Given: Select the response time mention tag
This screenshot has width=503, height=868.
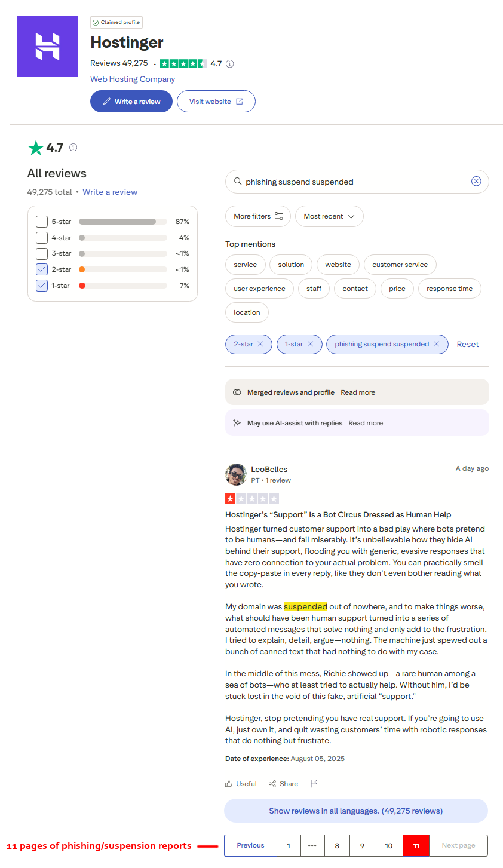Looking at the screenshot, I should [x=450, y=289].
